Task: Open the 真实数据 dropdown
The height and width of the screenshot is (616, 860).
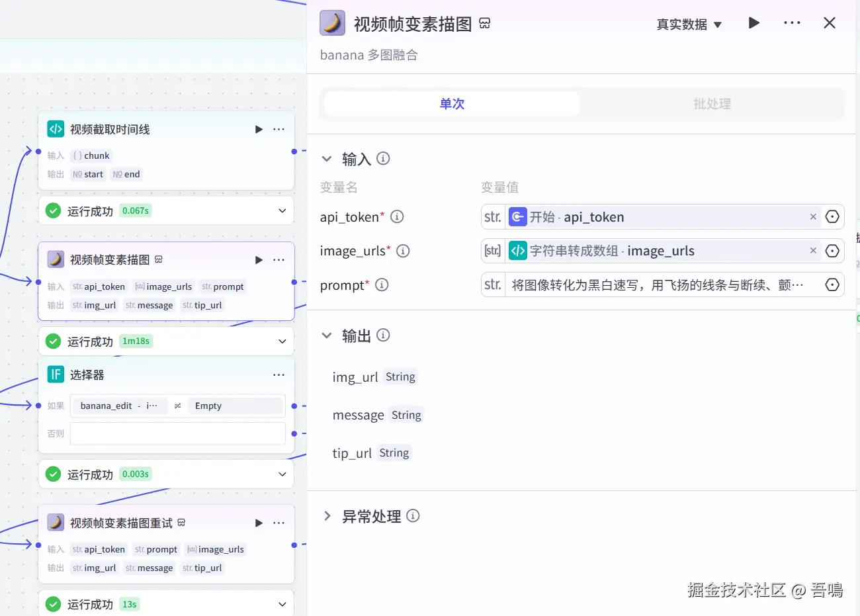Action: 689,24
